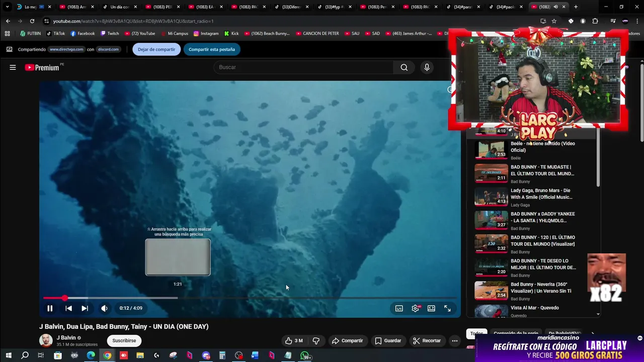The width and height of the screenshot is (644, 362).
Task: Skip to next video in playlist
Action: tap(85, 308)
